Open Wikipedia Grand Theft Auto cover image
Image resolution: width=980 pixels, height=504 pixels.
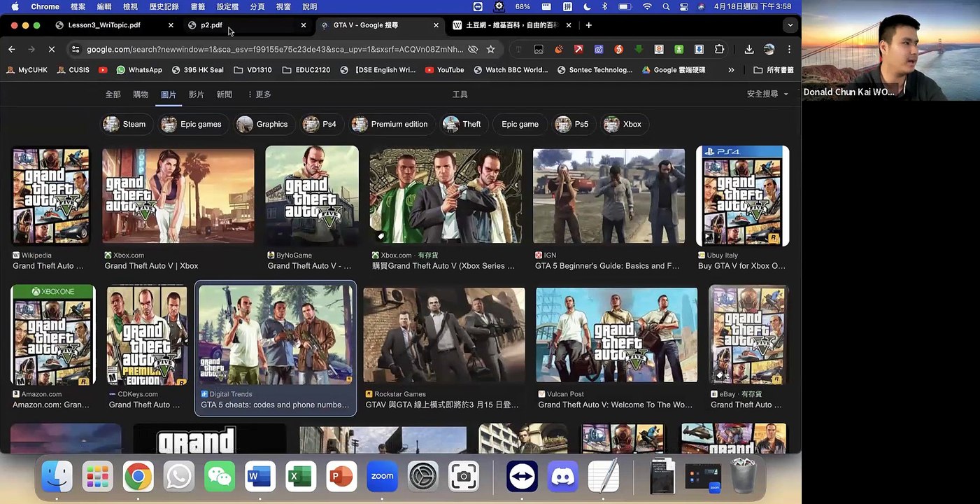point(51,196)
